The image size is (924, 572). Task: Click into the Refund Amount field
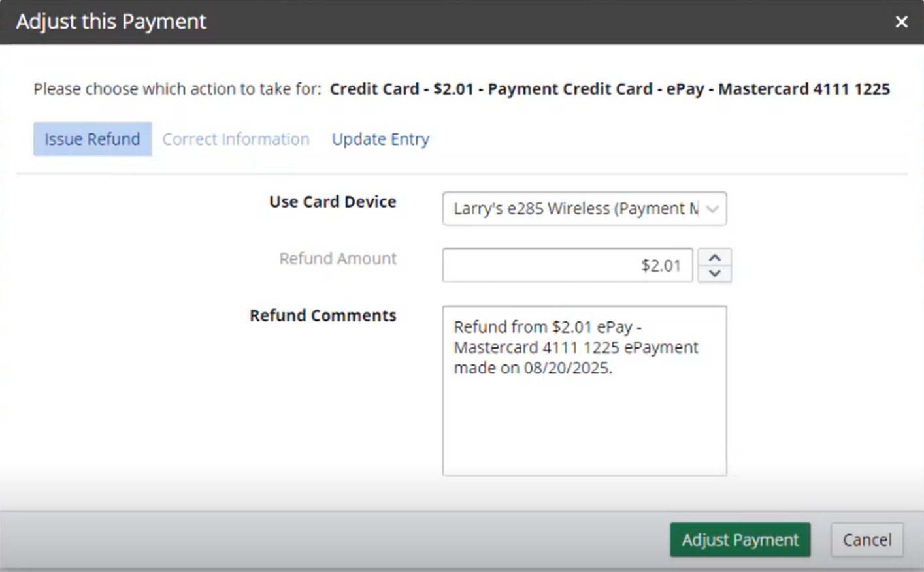click(x=567, y=265)
